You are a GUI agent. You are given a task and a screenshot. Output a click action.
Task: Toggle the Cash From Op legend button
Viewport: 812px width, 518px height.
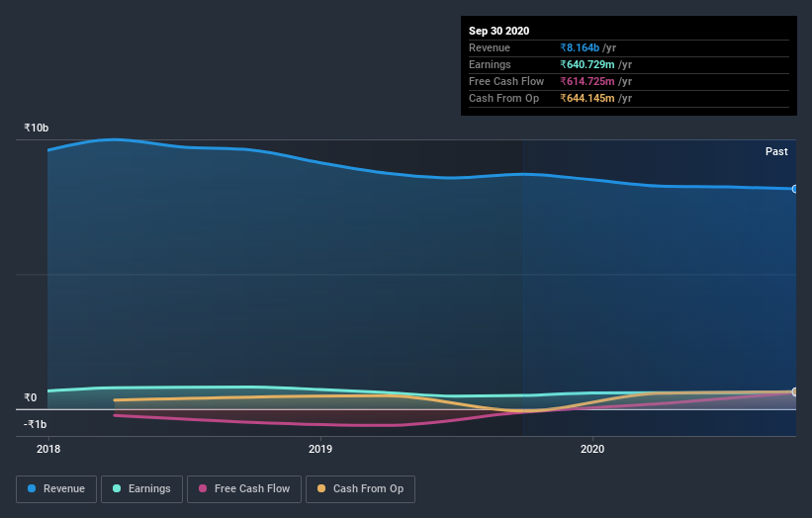[360, 489]
